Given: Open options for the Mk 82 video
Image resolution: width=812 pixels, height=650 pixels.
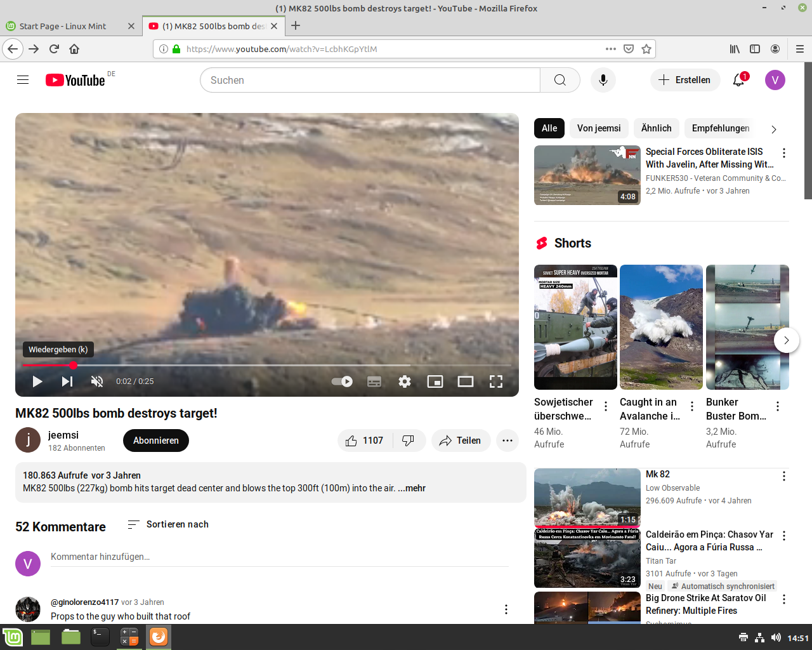Looking at the screenshot, I should (784, 476).
